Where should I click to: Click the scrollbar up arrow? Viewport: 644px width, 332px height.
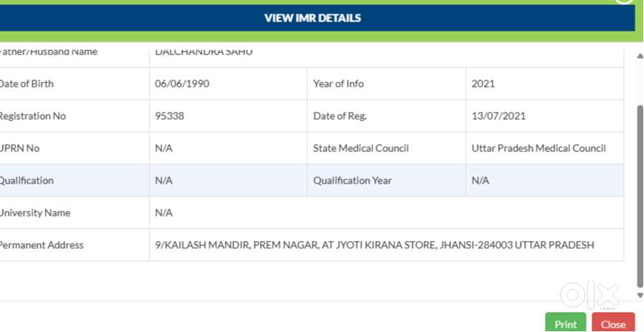tap(640, 56)
